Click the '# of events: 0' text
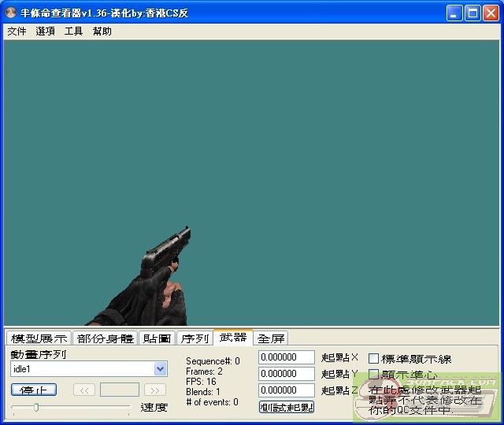The width and height of the screenshot is (504, 425). click(212, 402)
